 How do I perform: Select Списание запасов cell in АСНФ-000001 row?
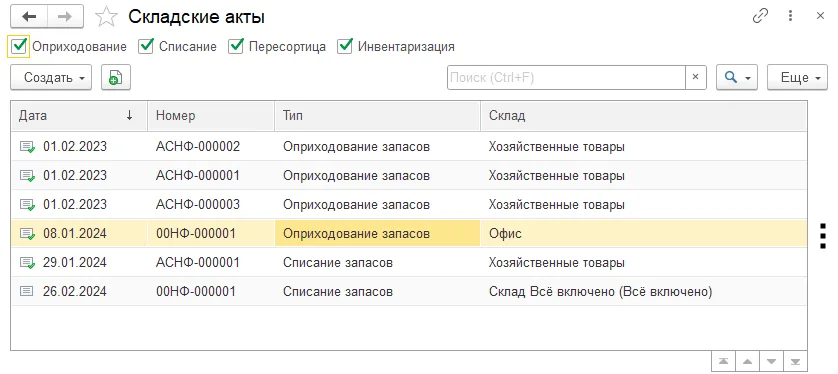click(x=378, y=262)
